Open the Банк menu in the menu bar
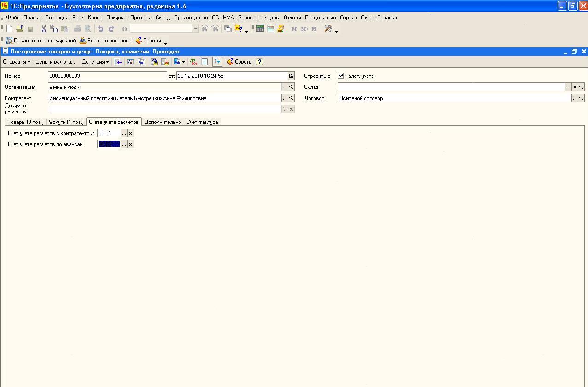 [x=78, y=18]
